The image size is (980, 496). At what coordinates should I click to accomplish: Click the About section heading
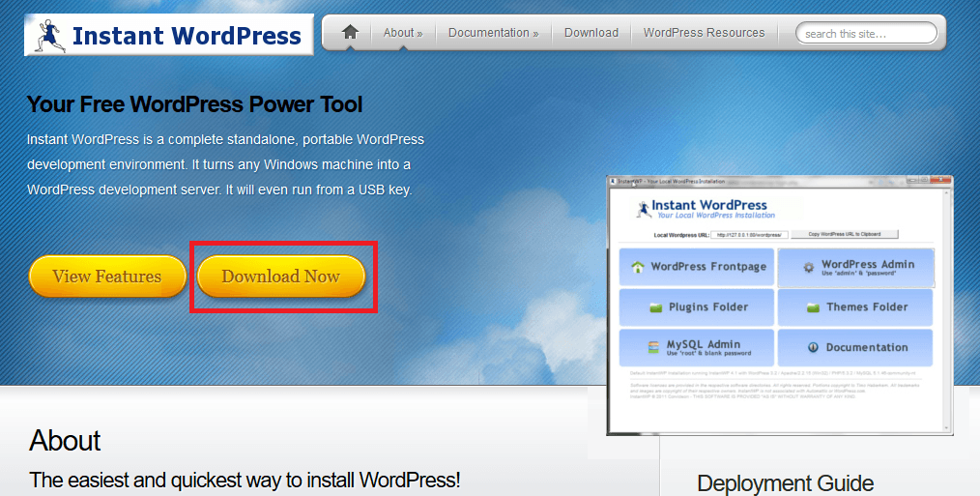65,441
